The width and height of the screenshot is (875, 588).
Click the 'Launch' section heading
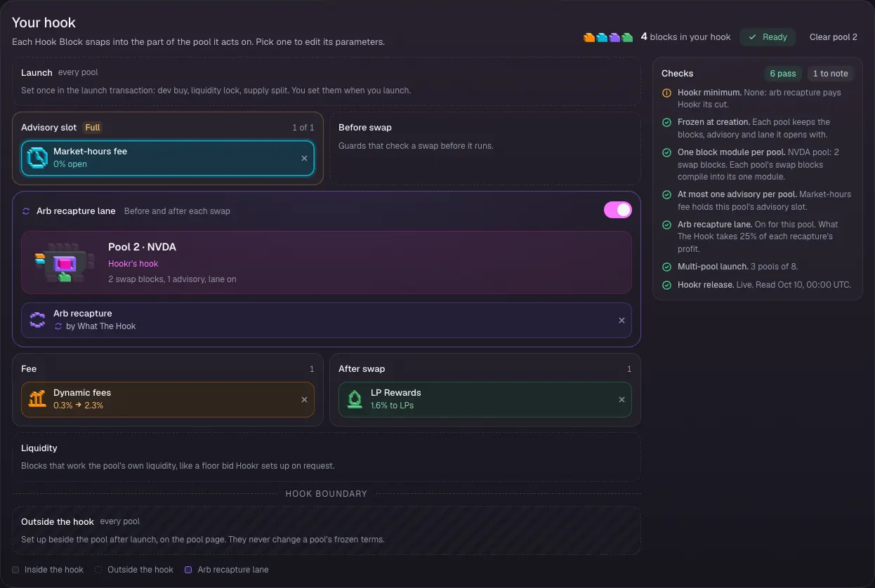click(x=37, y=72)
